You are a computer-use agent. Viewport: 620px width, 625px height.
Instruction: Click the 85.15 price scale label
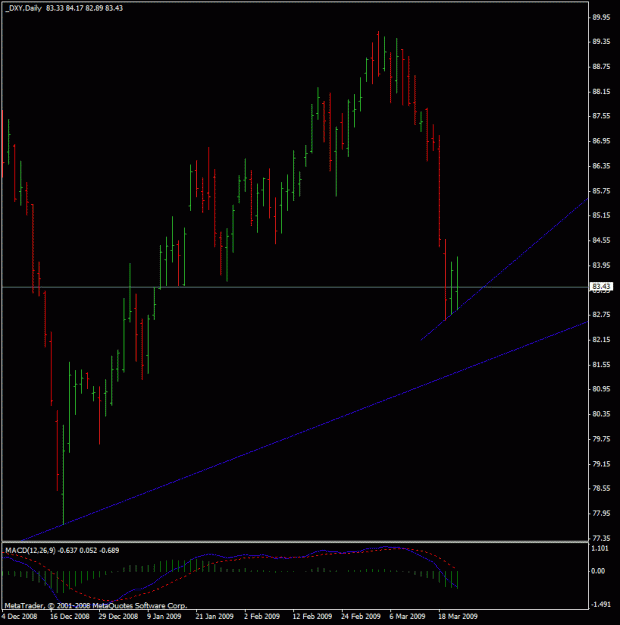tap(601, 215)
